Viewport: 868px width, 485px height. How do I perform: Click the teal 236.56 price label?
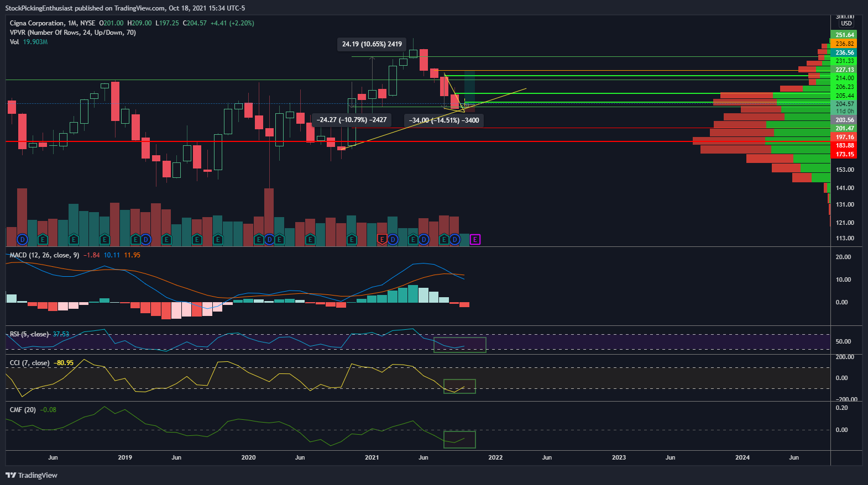pos(844,52)
